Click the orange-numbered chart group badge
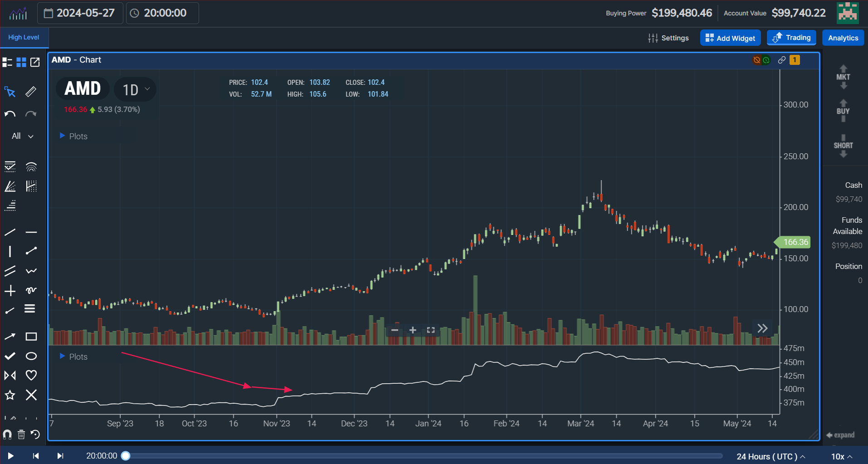Image resolution: width=868 pixels, height=464 pixels. coord(795,59)
